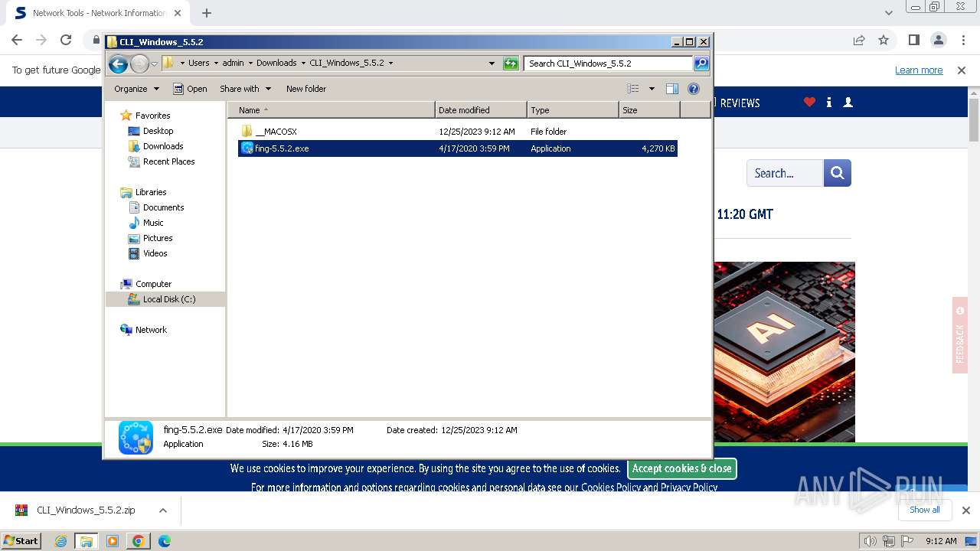Sort by the Type column header
Image resolution: width=980 pixels, height=551 pixels.
click(573, 110)
